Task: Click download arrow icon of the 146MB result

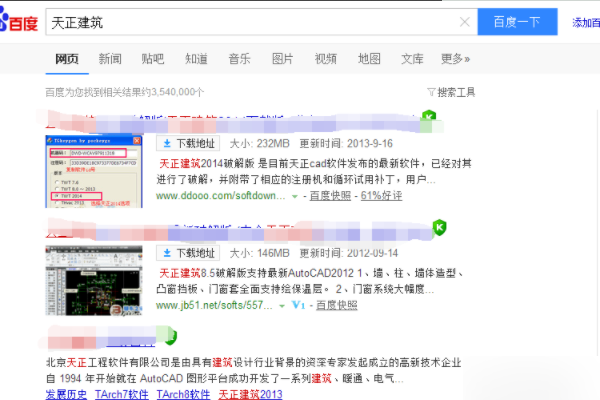Action: 167,253
